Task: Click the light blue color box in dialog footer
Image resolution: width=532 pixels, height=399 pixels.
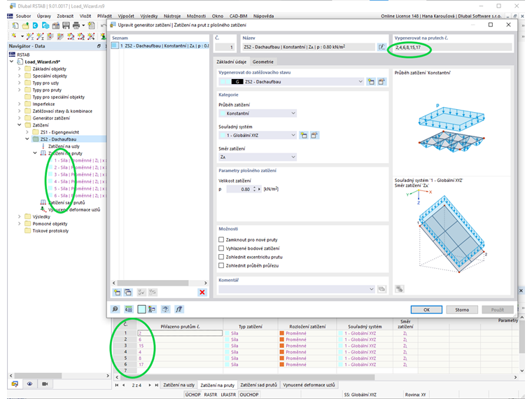Action: pyautogui.click(x=141, y=309)
